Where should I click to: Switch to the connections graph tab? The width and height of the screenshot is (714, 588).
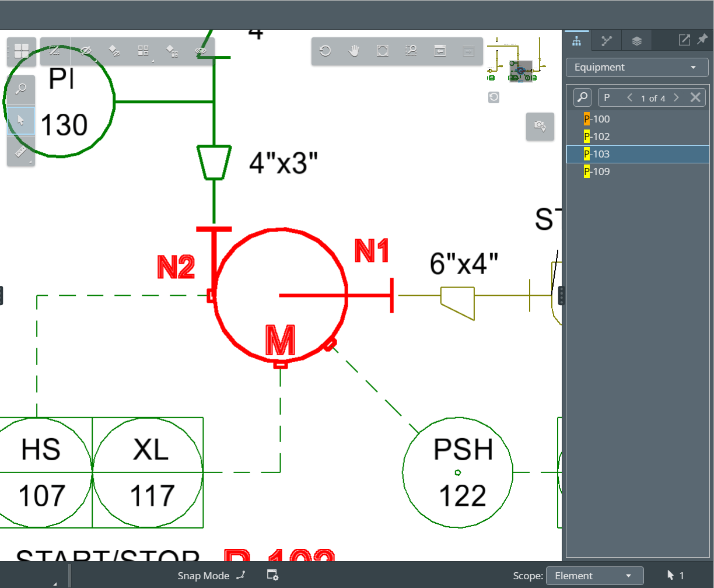point(607,40)
